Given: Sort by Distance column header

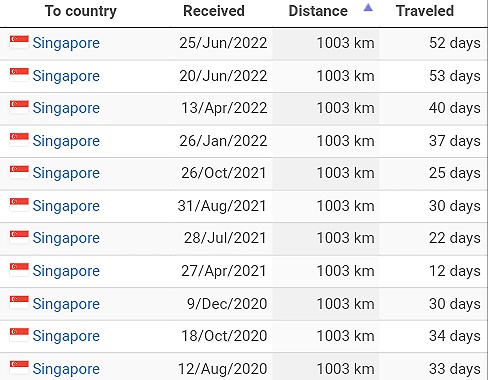Looking at the screenshot, I should coord(318,11).
